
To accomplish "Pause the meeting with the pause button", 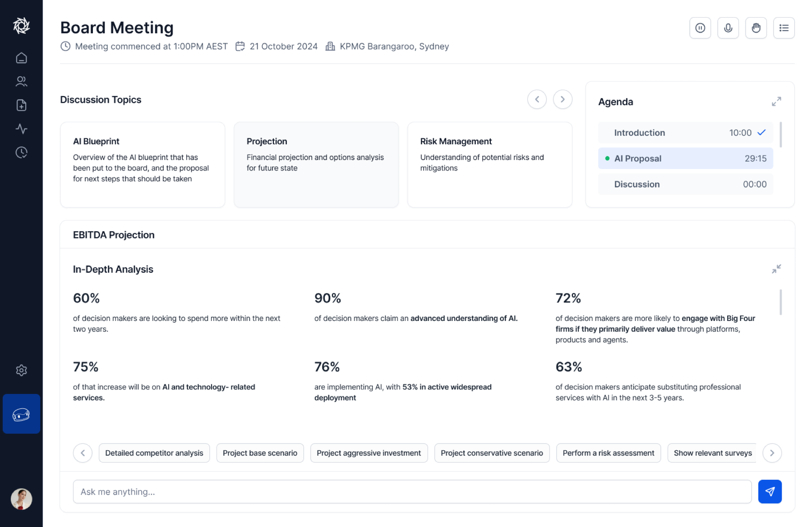I will click(x=700, y=28).
